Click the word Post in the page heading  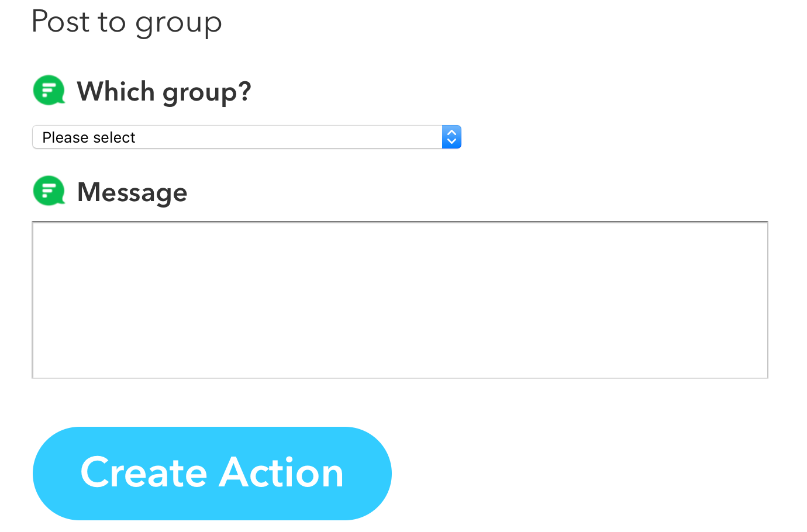61,22
